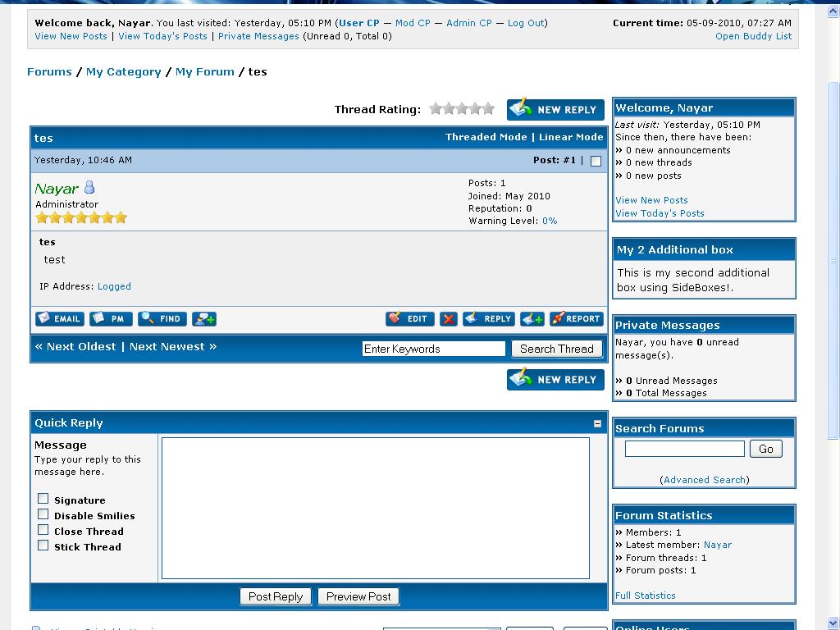Click the Search Thread button
840x630 pixels.
click(x=557, y=349)
